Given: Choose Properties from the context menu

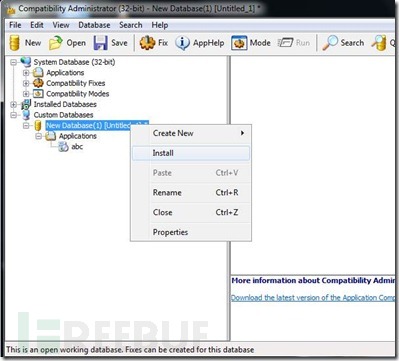Looking at the screenshot, I should point(191,232).
